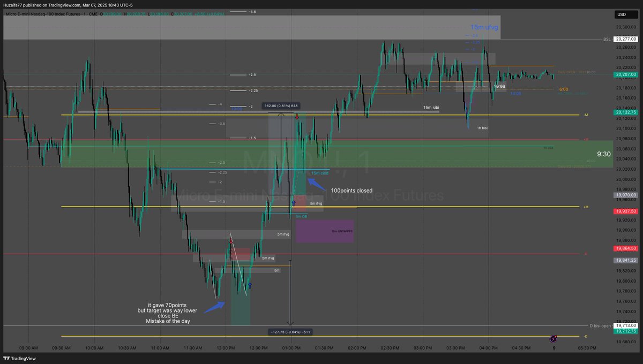Click the blue '14:00' label
The width and height of the screenshot is (643, 364).
click(x=515, y=94)
